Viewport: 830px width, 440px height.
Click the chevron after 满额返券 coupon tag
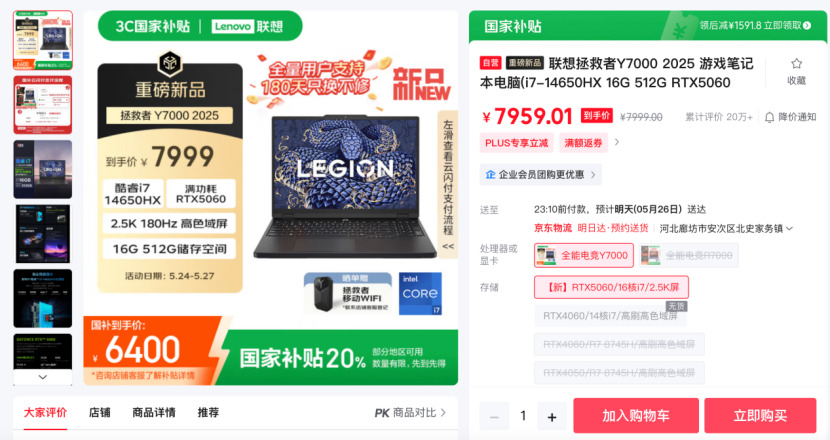tap(617, 142)
